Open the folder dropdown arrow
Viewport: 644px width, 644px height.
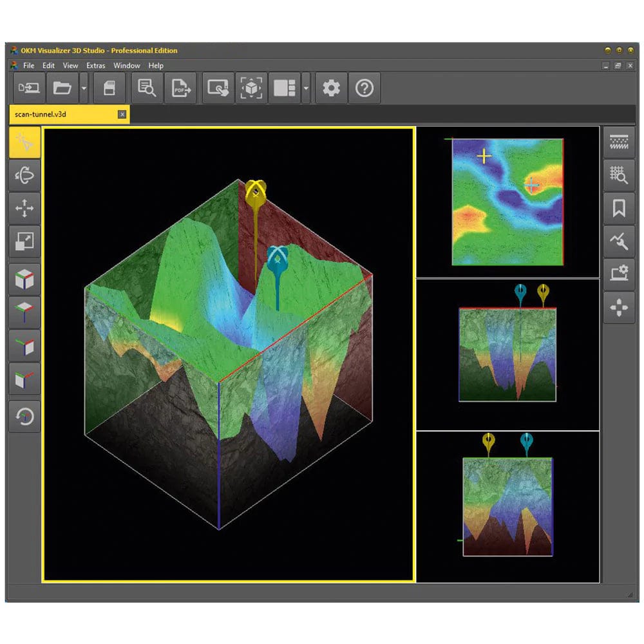[x=84, y=88]
